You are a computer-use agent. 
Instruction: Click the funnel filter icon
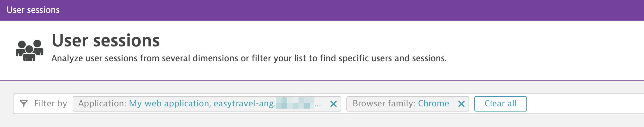tap(24, 104)
